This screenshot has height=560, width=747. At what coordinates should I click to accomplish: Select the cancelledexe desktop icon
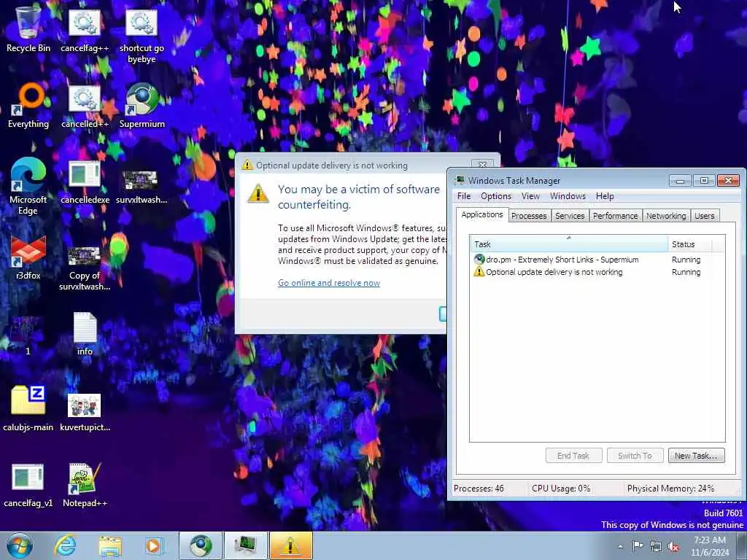coord(85,182)
